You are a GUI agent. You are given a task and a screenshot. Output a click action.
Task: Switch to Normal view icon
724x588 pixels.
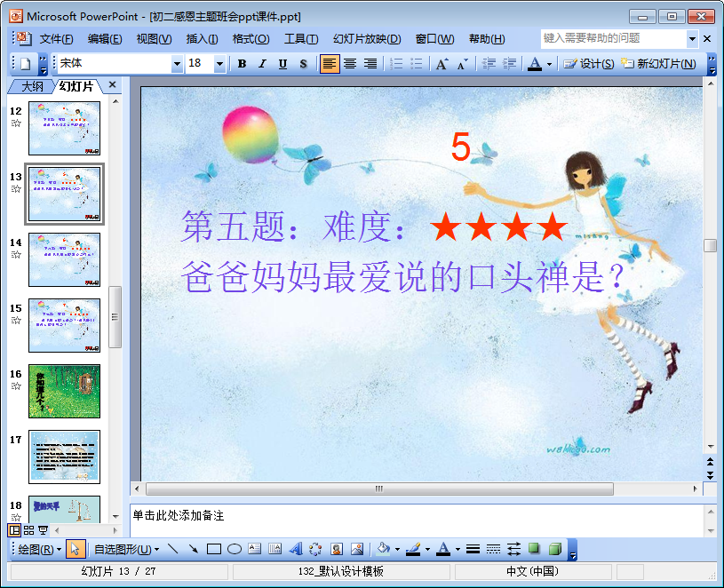[15, 530]
